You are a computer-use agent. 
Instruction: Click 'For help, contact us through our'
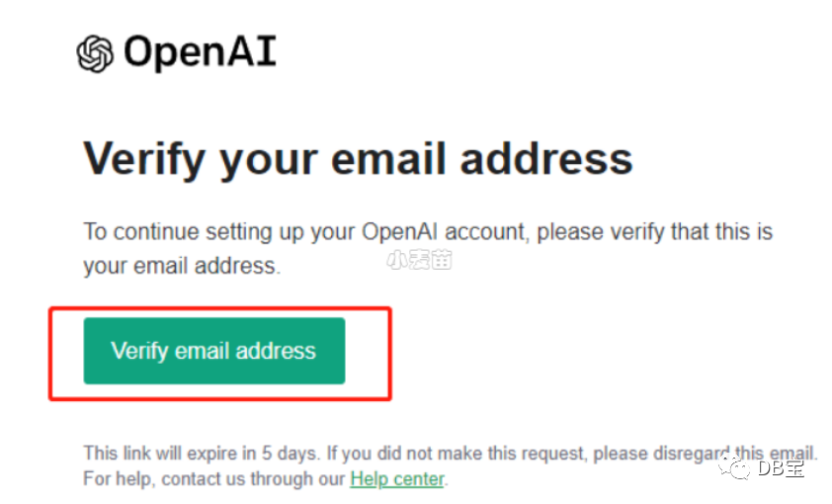(213, 479)
